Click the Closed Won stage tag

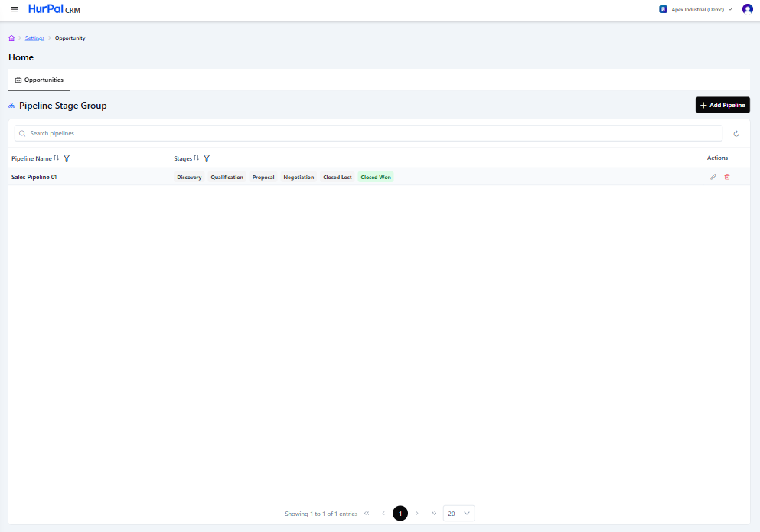[376, 177]
